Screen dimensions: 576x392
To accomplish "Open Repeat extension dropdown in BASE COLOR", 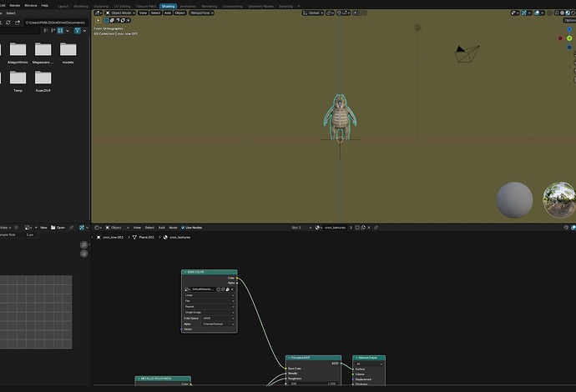I will pyautogui.click(x=209, y=306).
